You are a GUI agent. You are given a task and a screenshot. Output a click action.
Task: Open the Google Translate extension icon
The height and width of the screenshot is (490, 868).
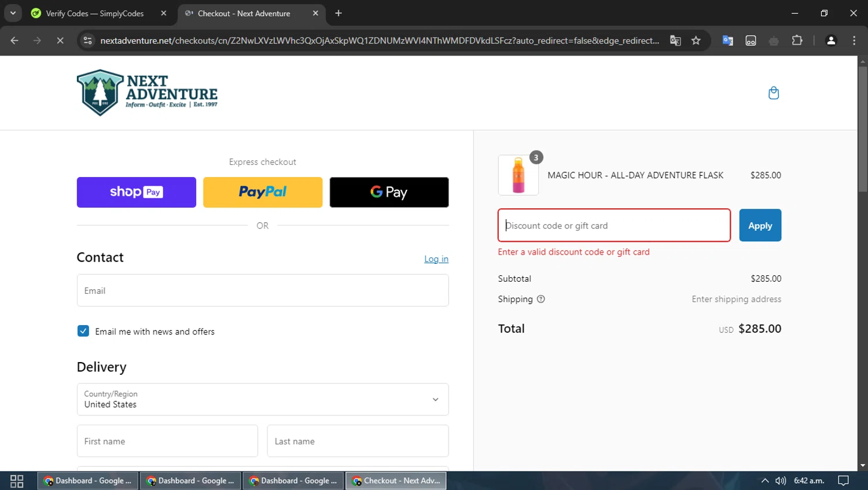[x=728, y=40]
